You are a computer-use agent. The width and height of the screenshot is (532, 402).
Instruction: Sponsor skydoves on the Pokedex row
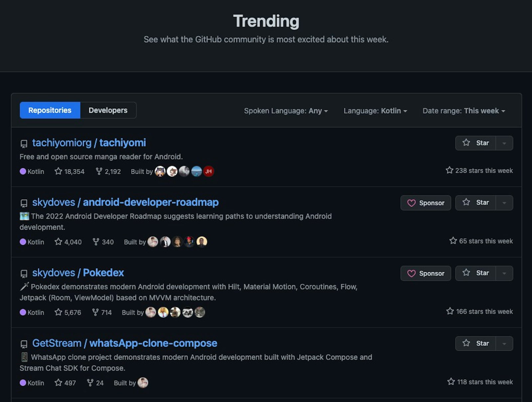(x=426, y=273)
